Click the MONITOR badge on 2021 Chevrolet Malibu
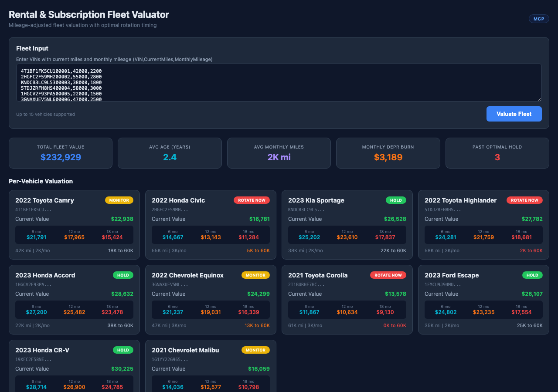558x392 pixels. [255, 350]
